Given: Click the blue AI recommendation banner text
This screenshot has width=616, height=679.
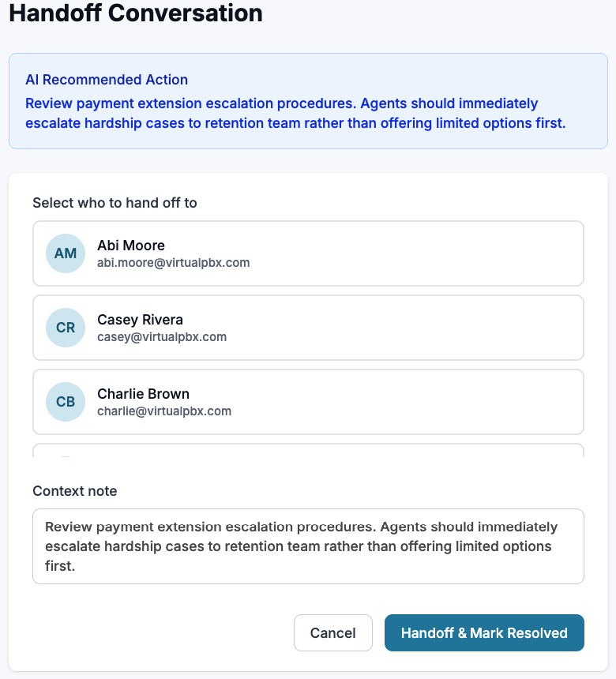Looking at the screenshot, I should coord(295,113).
